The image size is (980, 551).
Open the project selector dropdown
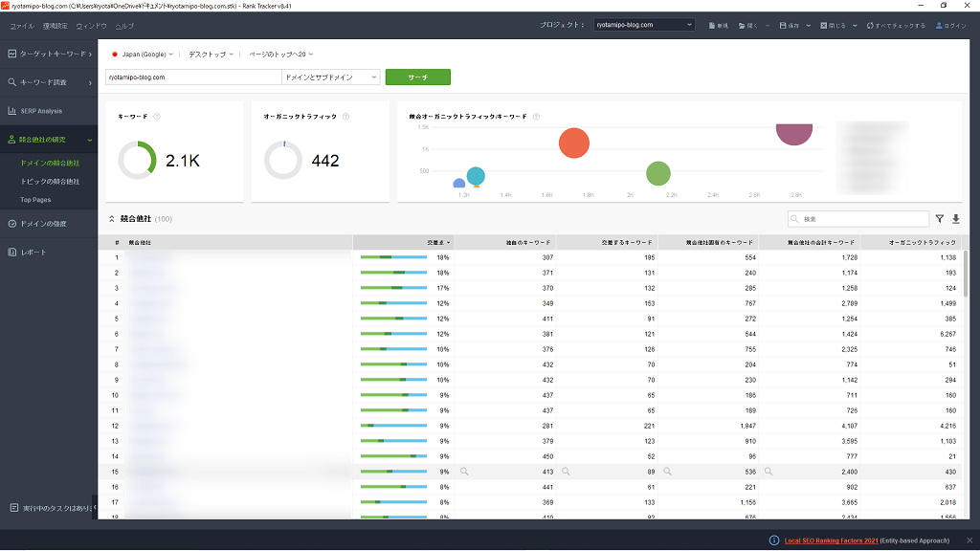[643, 25]
